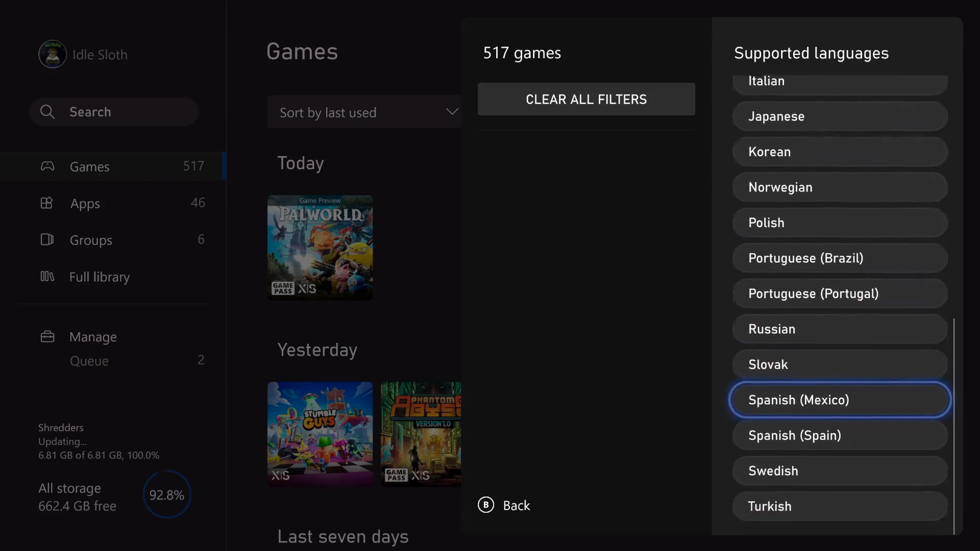
Task: Click the Groups icon in sidebar
Action: click(47, 240)
